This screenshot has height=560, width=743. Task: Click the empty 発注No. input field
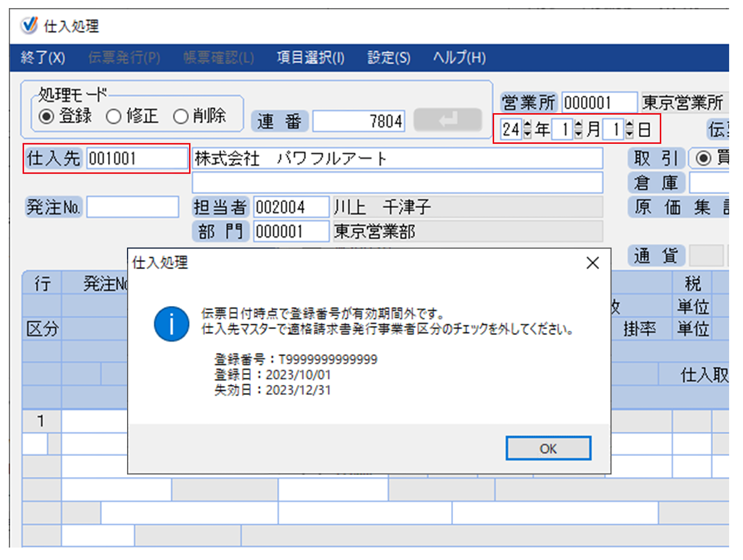(x=132, y=207)
